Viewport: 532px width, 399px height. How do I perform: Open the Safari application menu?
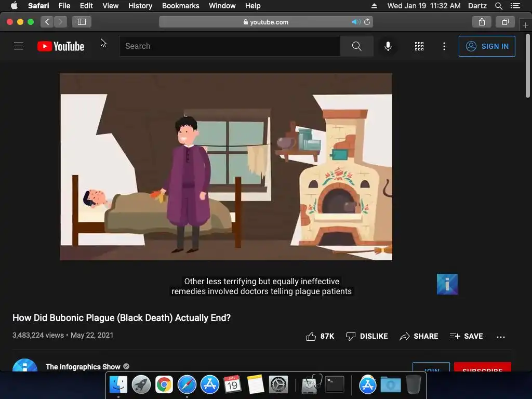coord(38,6)
